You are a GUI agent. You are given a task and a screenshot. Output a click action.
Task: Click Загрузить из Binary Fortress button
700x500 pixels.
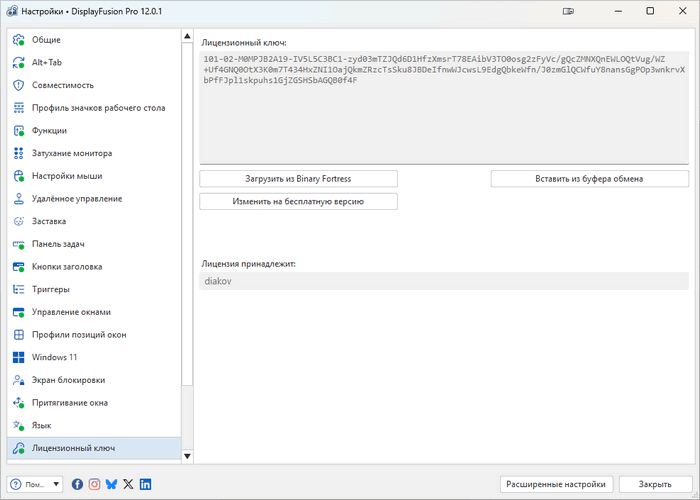(298, 179)
